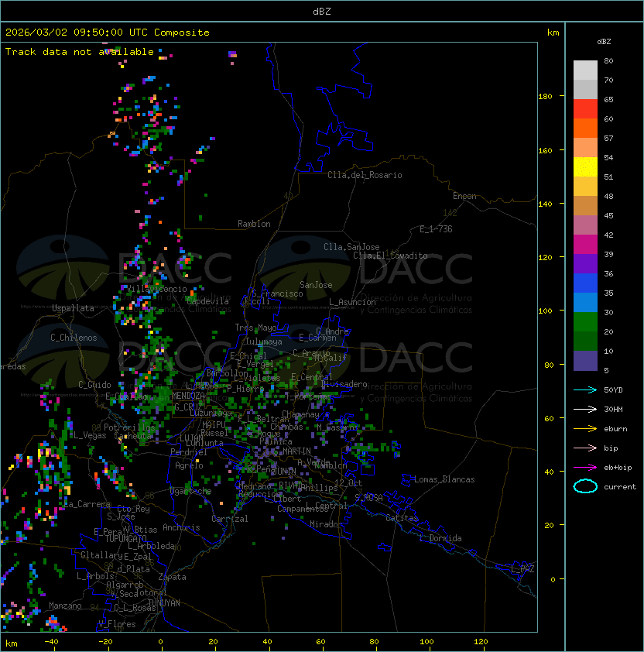Click the pink bip arrow icon
The width and height of the screenshot is (644, 652).
pyautogui.click(x=585, y=448)
